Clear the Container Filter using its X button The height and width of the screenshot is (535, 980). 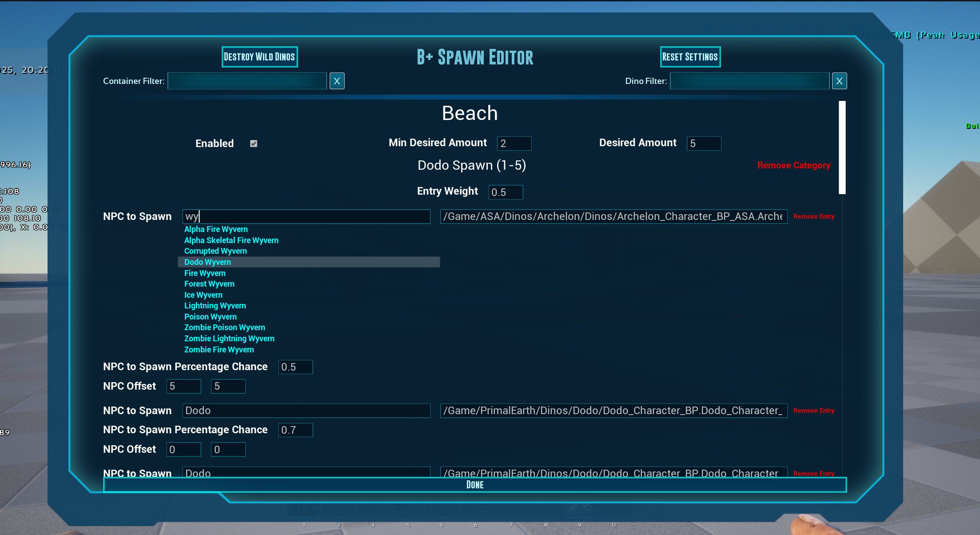[x=337, y=81]
